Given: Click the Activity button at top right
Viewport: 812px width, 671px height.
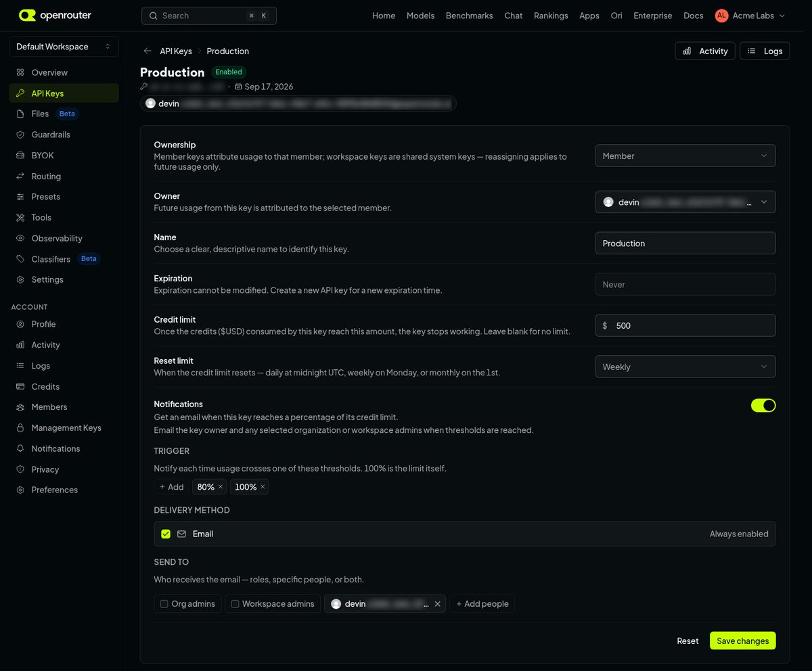Looking at the screenshot, I should [705, 51].
